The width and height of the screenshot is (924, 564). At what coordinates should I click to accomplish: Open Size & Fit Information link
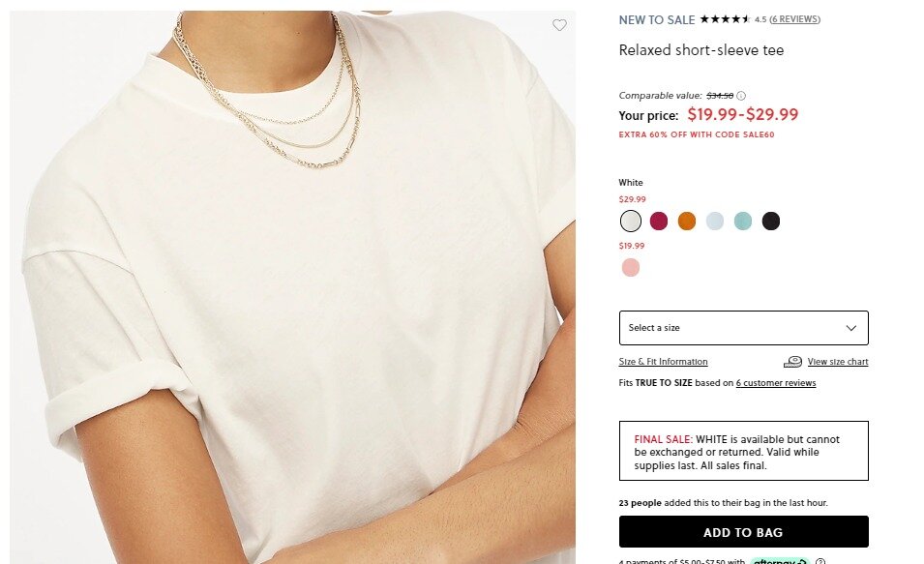663,362
